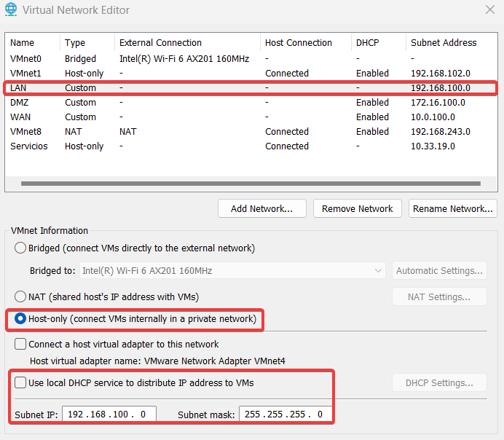
Task: Select the VMnet8 NAT network row
Action: [x=25, y=132]
